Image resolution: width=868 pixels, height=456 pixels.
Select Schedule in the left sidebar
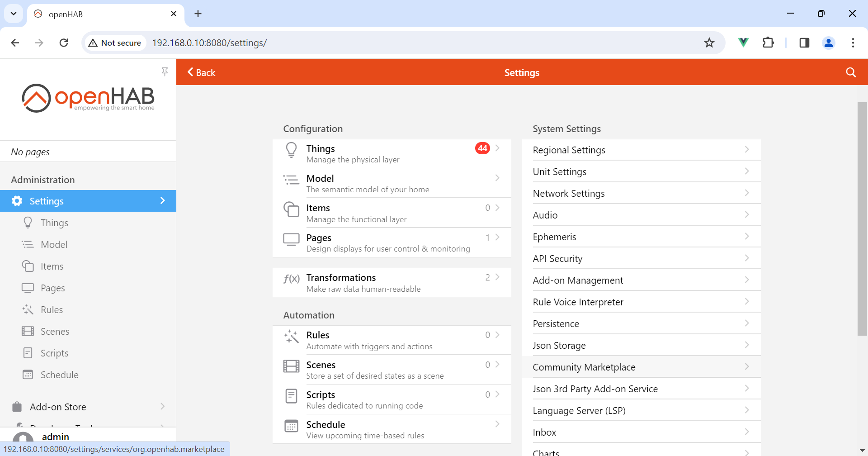click(x=59, y=375)
